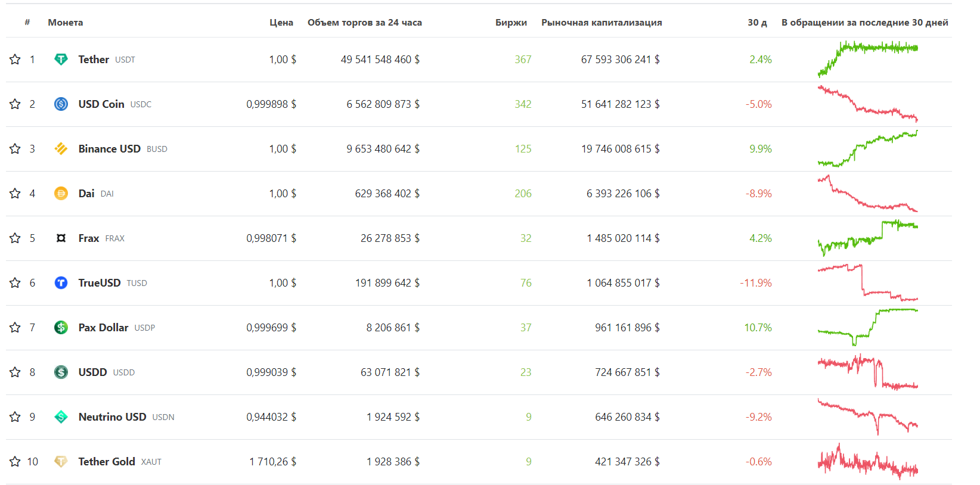Image resolution: width=980 pixels, height=485 pixels.
Task: Click the Neutrino USD logo icon
Action: [61, 417]
